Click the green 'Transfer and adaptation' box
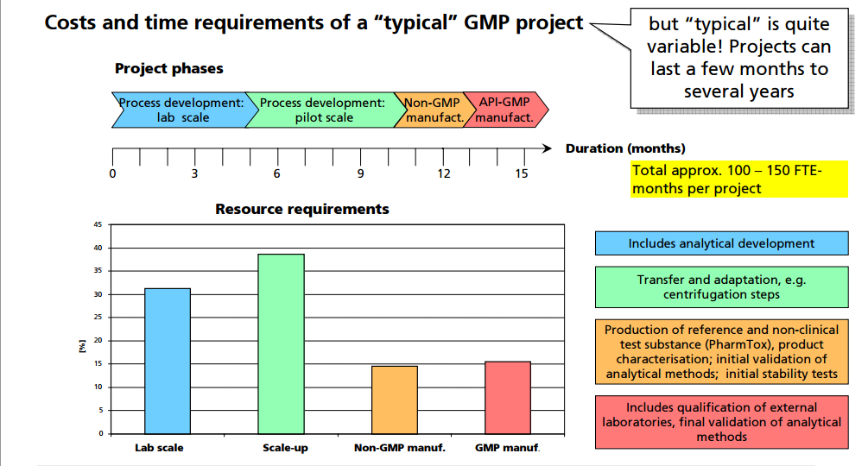The height and width of the screenshot is (466, 868). [722, 287]
